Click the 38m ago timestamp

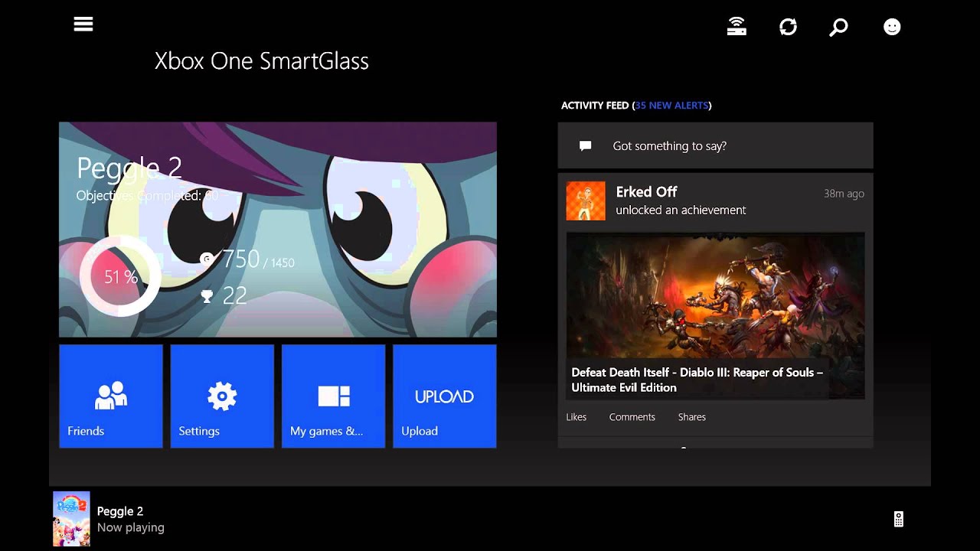844,194
